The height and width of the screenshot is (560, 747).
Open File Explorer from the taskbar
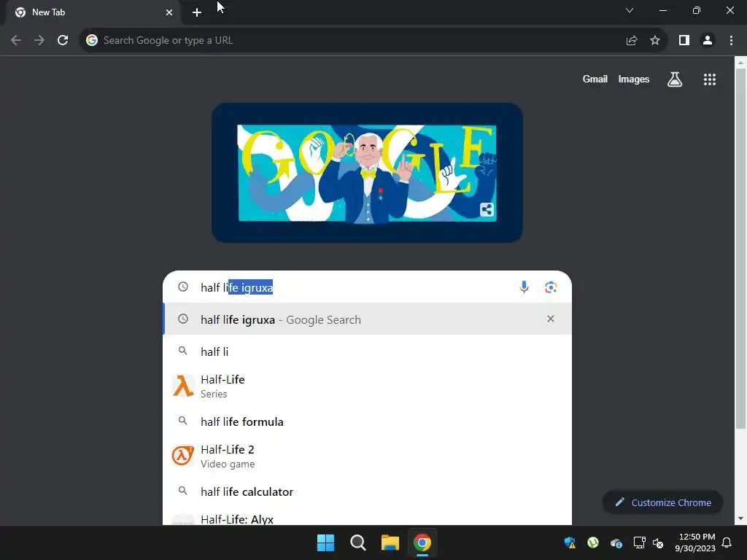390,542
